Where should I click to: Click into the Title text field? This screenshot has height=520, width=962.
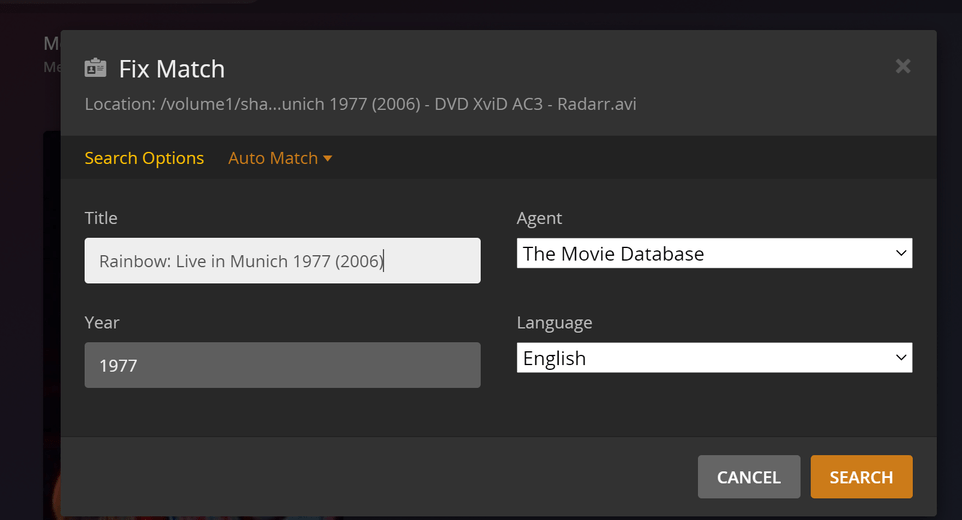[282, 261]
